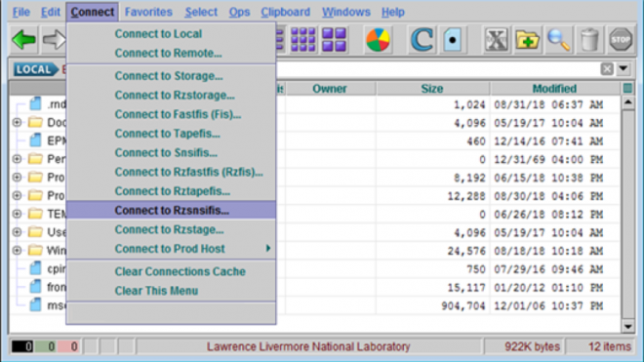Viewport: 644px width, 362px height.
Task: Open the magnifying glass search tool
Action: pyautogui.click(x=558, y=40)
